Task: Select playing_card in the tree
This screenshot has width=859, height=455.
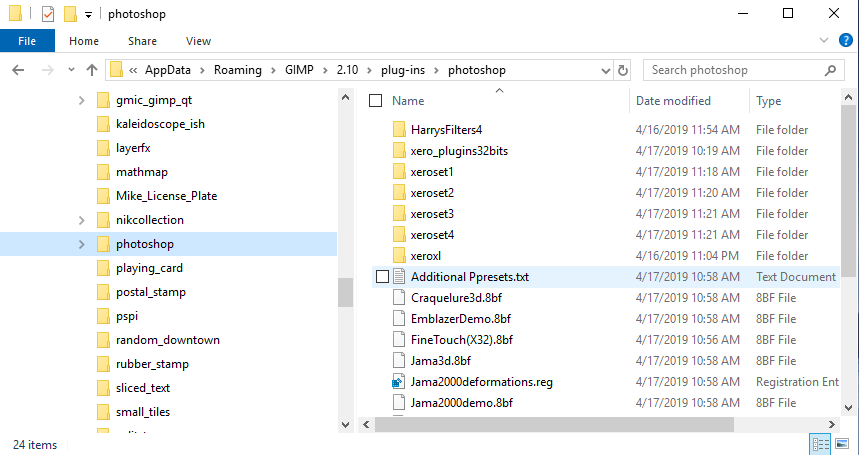Action: tap(149, 268)
